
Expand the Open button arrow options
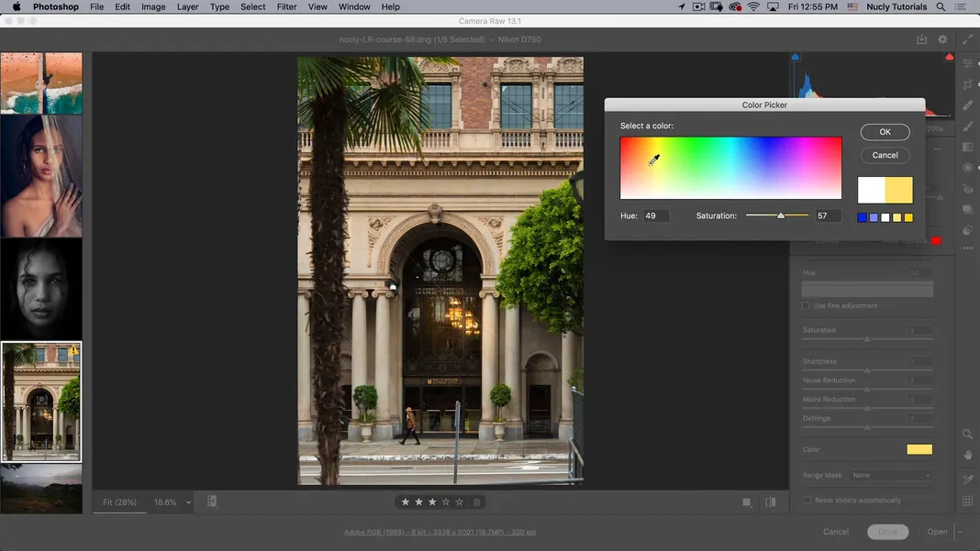pos(960,532)
